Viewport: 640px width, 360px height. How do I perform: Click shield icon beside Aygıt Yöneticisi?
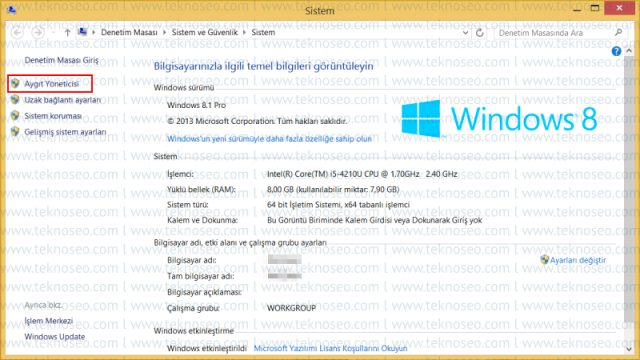coord(15,83)
